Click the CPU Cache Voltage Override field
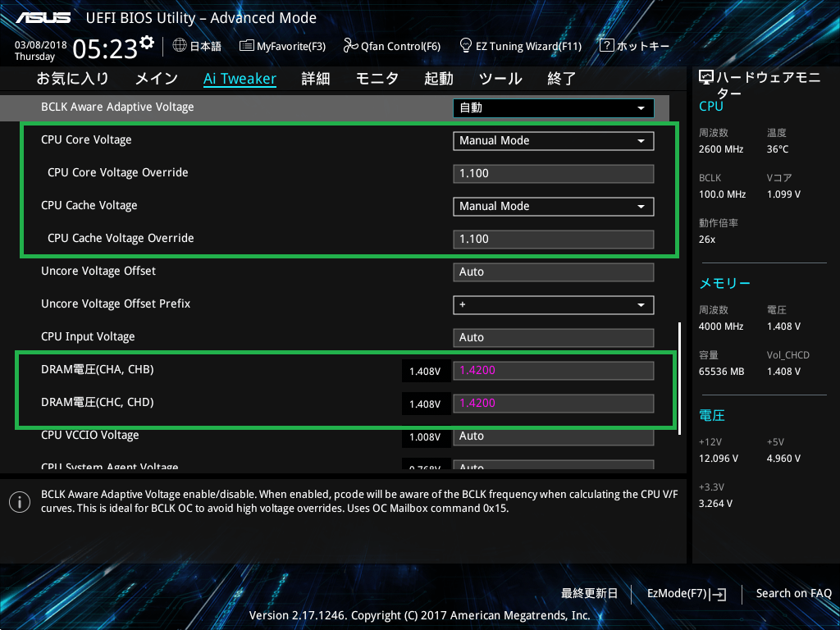Image resolution: width=840 pixels, height=630 pixels. pos(554,240)
